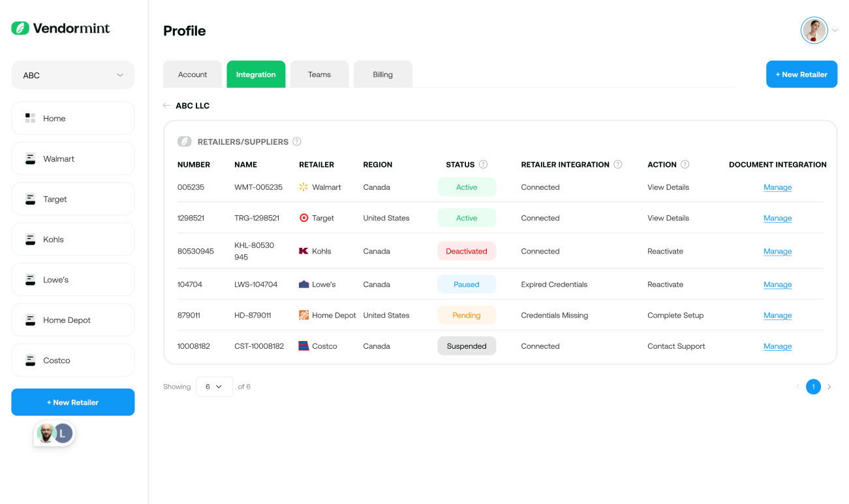Click Reactivate for the Lowe's row

[x=666, y=284]
